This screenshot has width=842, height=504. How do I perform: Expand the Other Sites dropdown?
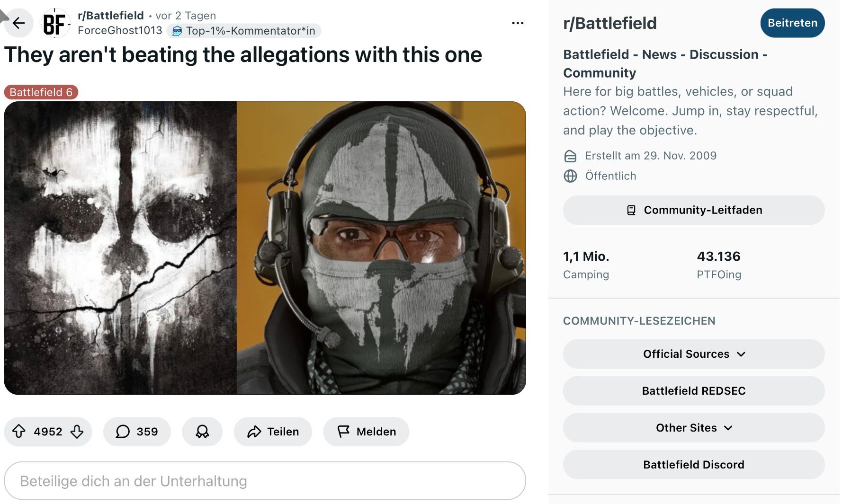693,428
